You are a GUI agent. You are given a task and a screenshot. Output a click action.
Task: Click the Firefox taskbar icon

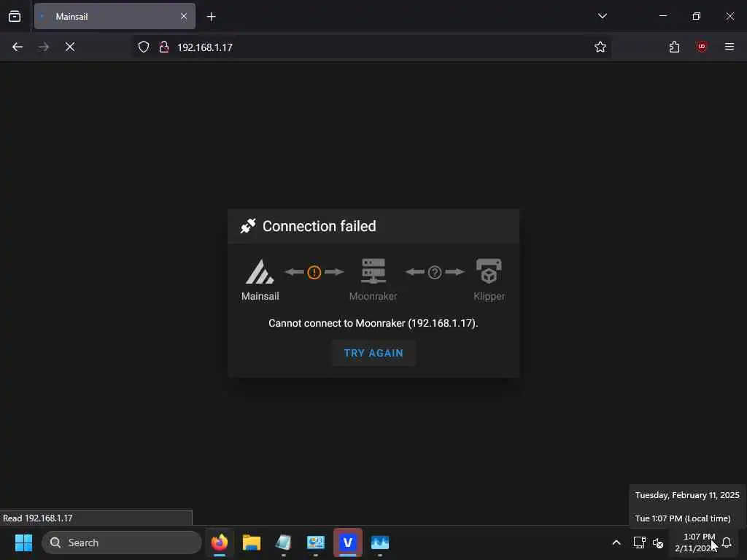click(219, 542)
